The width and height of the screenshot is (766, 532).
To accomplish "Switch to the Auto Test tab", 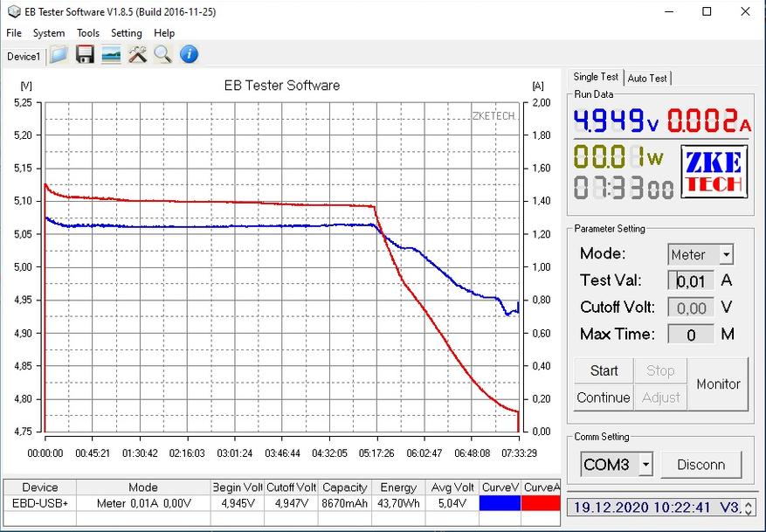I will coord(647,78).
